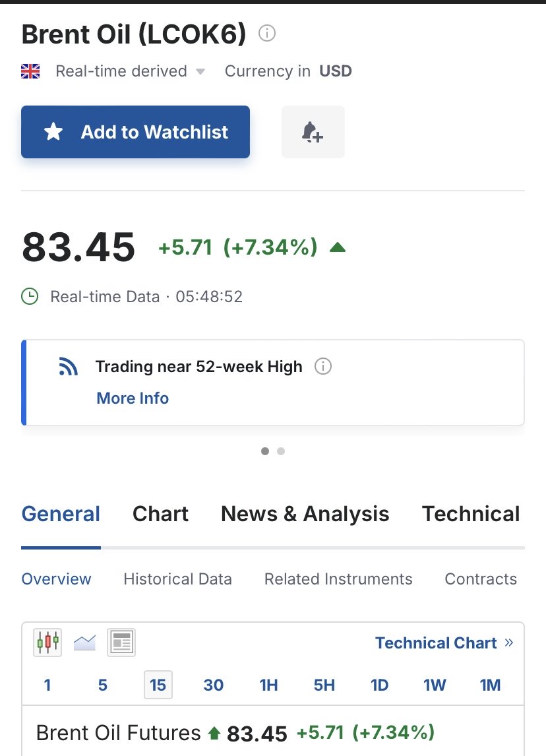Click the info icon beside Brent Oil title
This screenshot has width=546, height=756.
(x=267, y=33)
